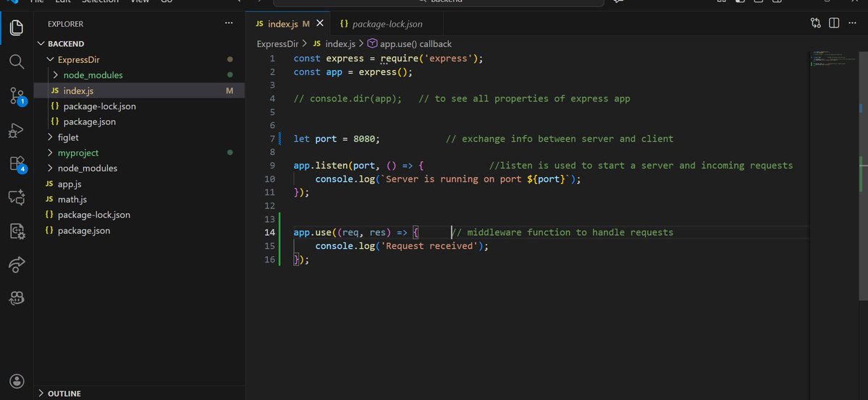868x400 pixels.
Task: Expand the myproject folder
Action: click(51, 153)
